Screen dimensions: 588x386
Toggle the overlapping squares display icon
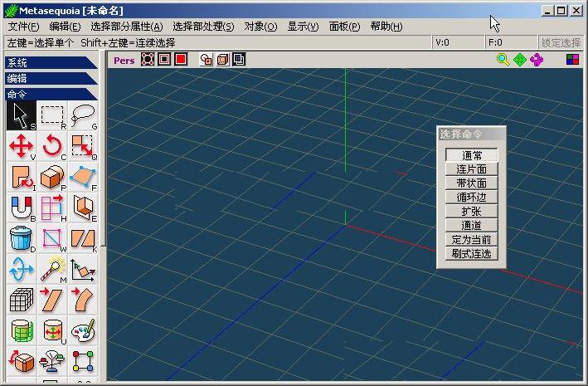click(239, 59)
